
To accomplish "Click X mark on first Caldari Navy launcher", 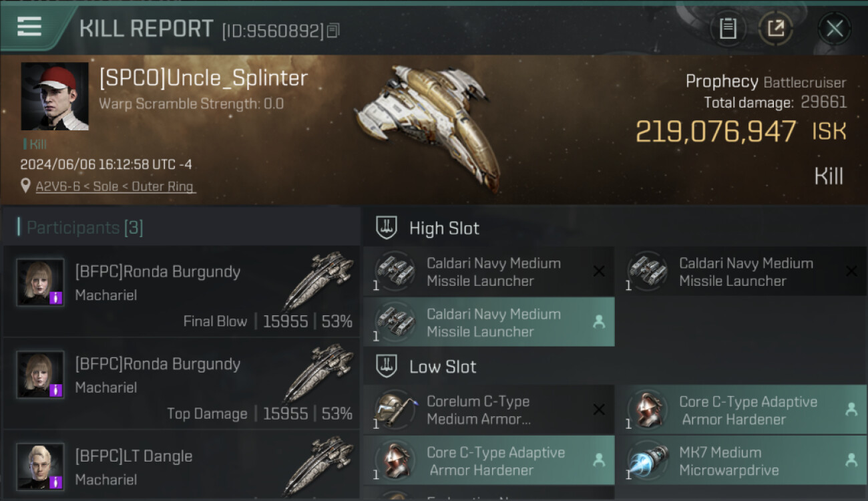I will tap(599, 271).
